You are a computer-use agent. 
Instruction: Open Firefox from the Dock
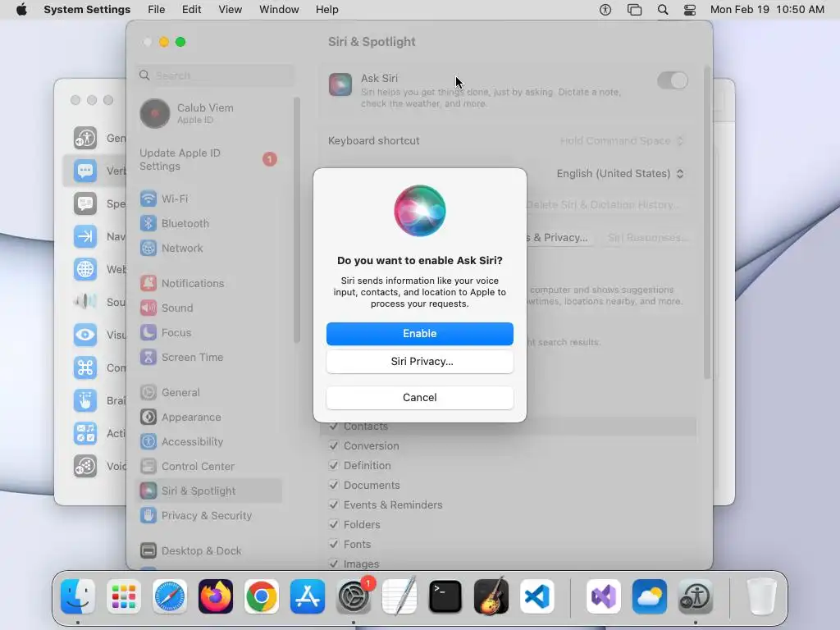coord(216,596)
